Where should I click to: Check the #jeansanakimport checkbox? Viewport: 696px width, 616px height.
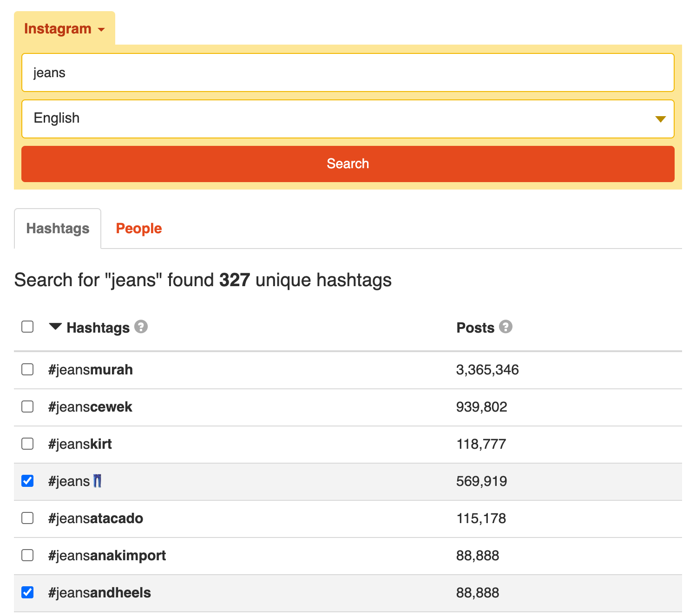click(27, 555)
